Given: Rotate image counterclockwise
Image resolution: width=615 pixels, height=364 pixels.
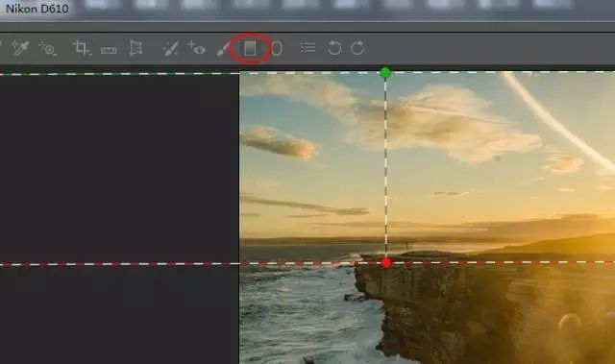Looking at the screenshot, I should pyautogui.click(x=334, y=49).
